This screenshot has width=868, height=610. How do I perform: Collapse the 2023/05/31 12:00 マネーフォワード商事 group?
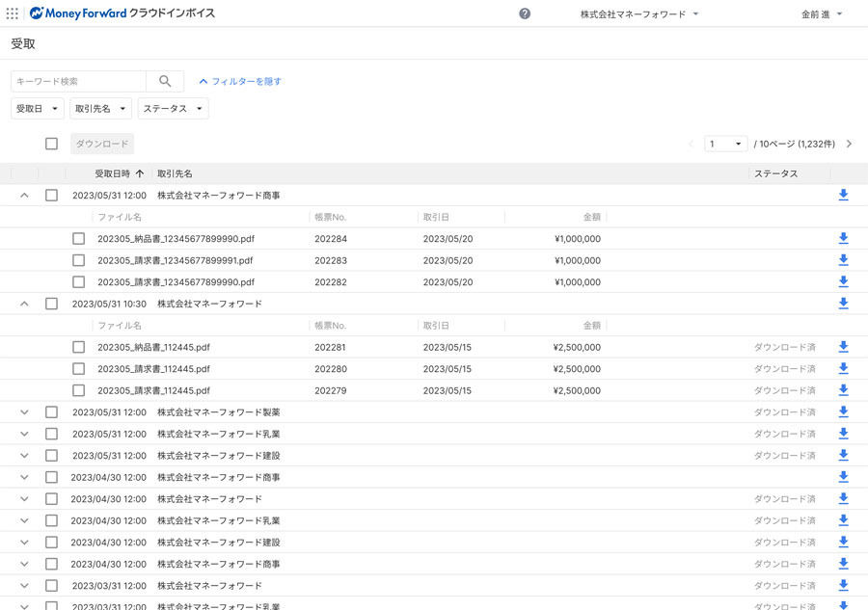point(24,196)
